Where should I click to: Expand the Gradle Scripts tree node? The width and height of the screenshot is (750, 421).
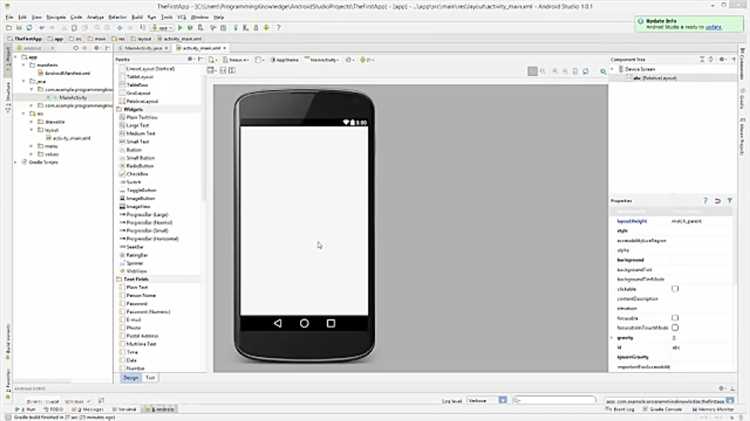click(x=16, y=162)
